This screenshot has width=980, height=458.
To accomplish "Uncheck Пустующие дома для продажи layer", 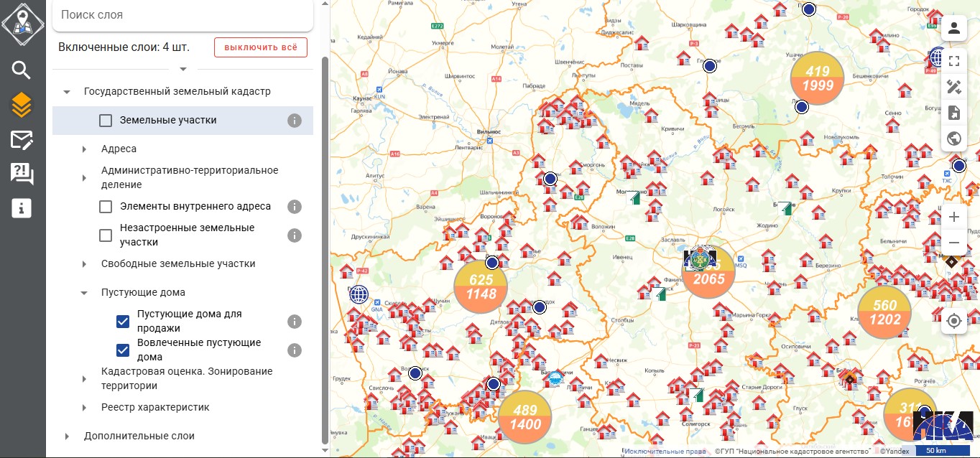I will (123, 322).
